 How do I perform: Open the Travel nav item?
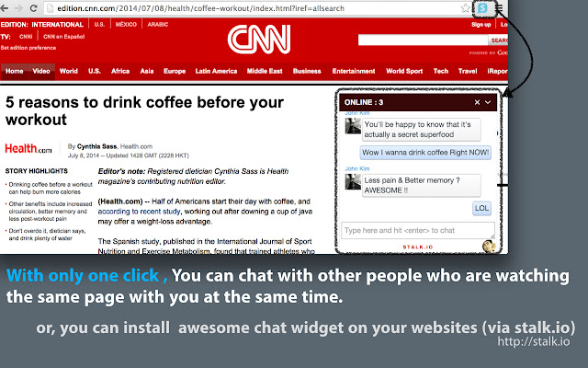[468, 71]
